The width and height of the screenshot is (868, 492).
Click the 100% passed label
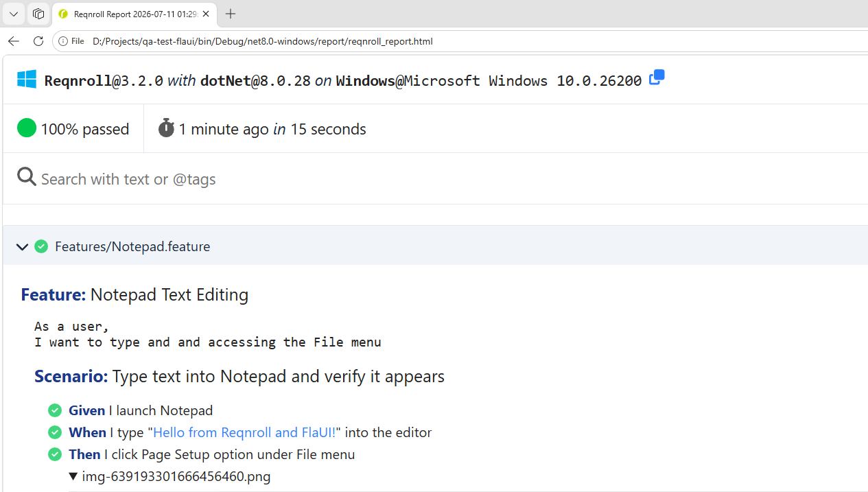[x=85, y=129]
